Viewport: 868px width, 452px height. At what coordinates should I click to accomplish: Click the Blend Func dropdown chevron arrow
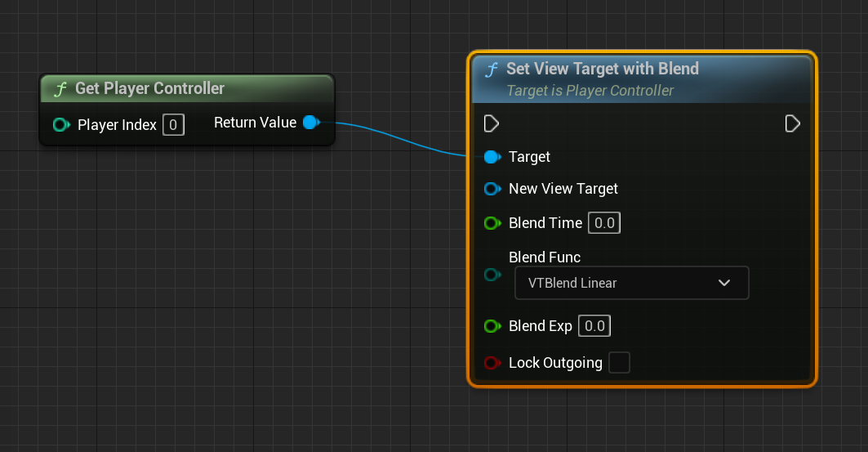tap(723, 283)
